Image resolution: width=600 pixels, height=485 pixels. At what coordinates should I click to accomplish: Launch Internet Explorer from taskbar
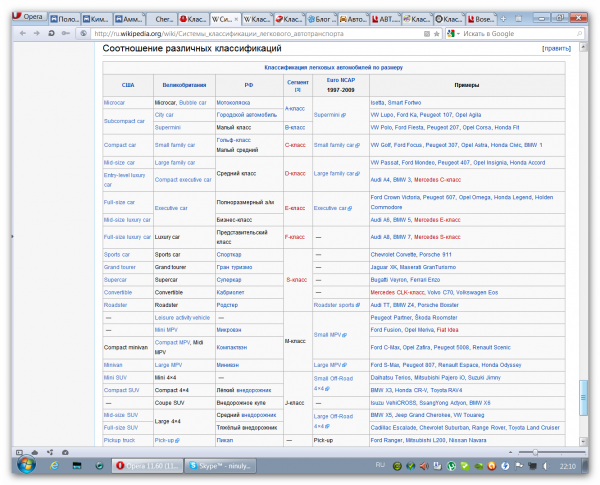(54, 465)
